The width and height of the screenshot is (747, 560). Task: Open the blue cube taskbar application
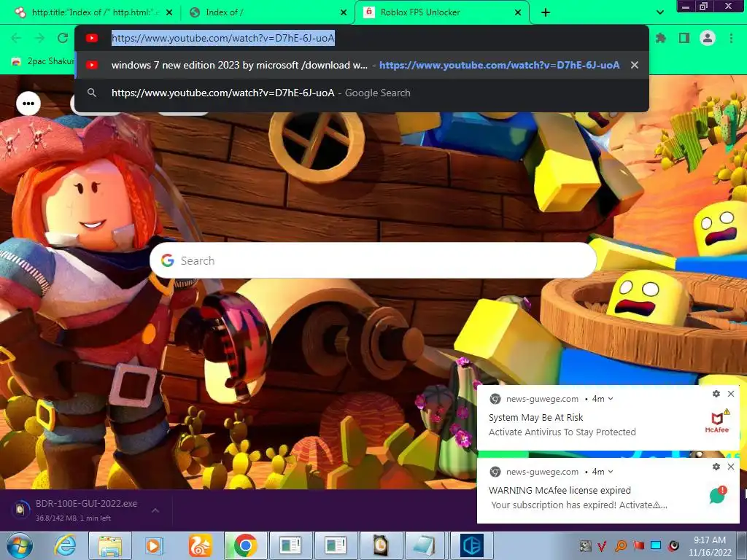pos(472,545)
